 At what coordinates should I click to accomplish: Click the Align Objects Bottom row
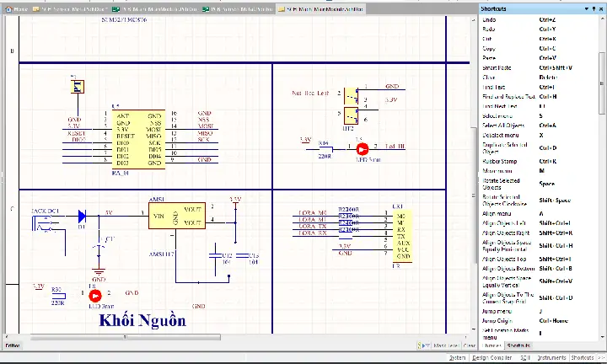click(x=538, y=269)
